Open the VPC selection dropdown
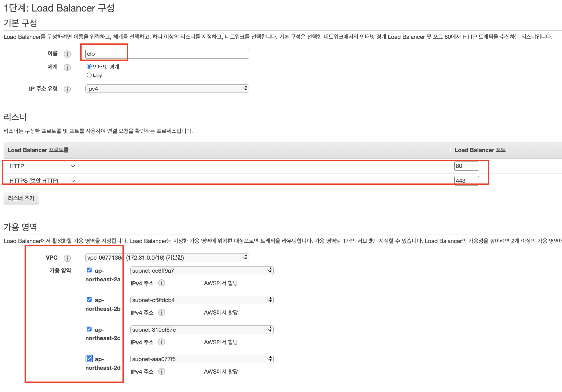The width and height of the screenshot is (562, 392). 167,257
